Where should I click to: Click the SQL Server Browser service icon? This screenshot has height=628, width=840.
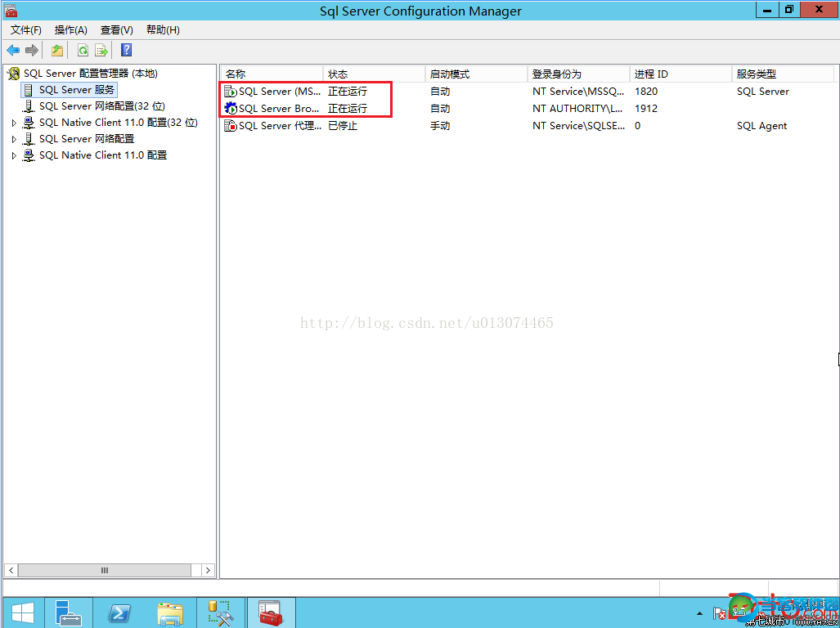click(x=231, y=109)
